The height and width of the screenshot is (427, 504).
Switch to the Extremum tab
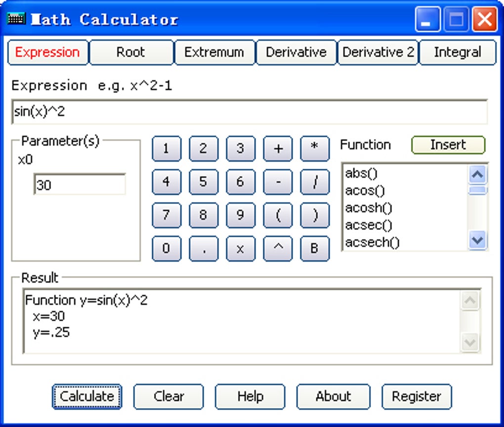click(x=214, y=52)
